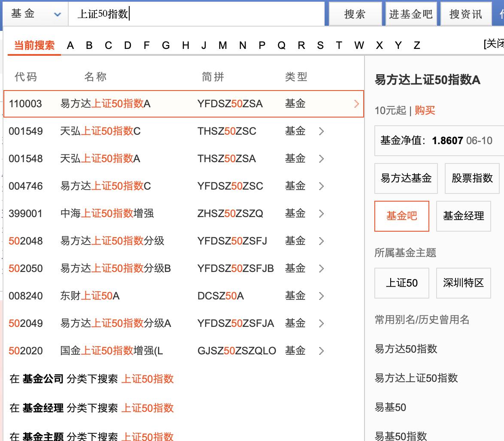504x441 pixels.
Task: Open the 股票指数 category page
Action: (x=472, y=178)
